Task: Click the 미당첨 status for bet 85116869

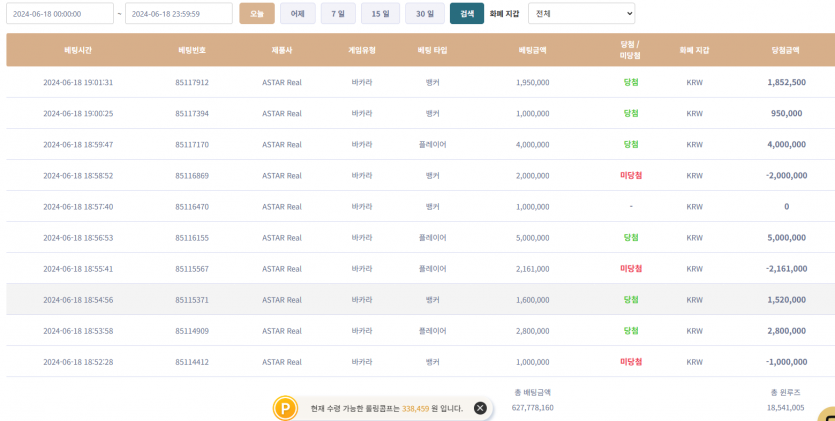Action: [x=631, y=176]
